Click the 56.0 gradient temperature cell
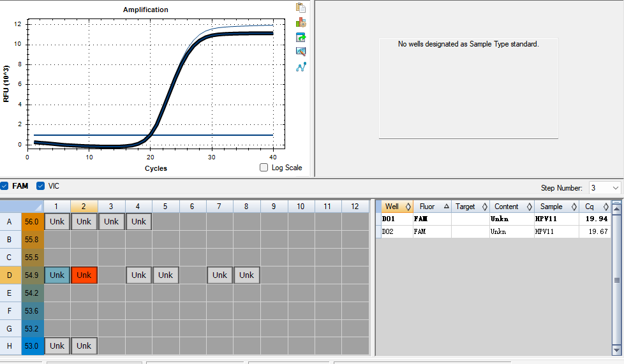Screen dimensions: 624x364 pyautogui.click(x=33, y=222)
